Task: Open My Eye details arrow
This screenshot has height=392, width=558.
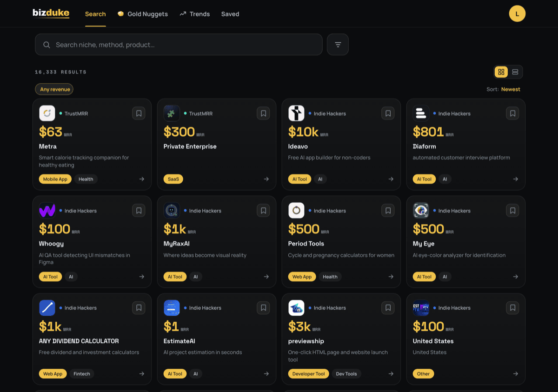Action: click(516, 277)
